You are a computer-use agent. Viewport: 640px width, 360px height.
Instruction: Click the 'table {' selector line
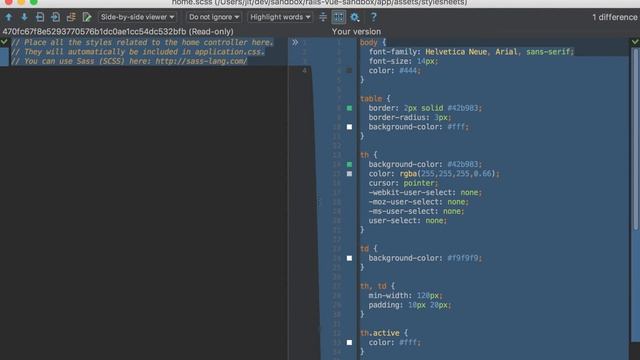pyautogui.click(x=375, y=99)
